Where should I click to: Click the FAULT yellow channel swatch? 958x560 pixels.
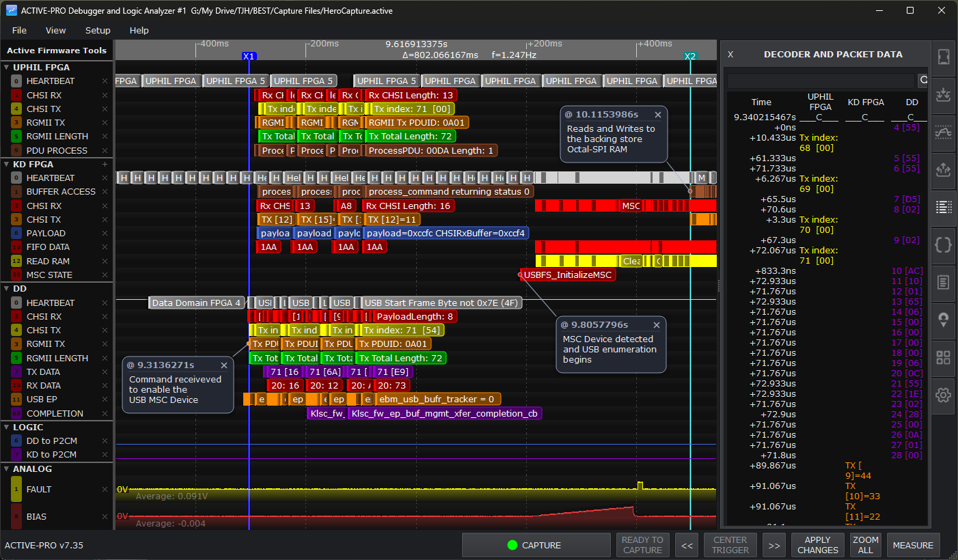[16, 490]
